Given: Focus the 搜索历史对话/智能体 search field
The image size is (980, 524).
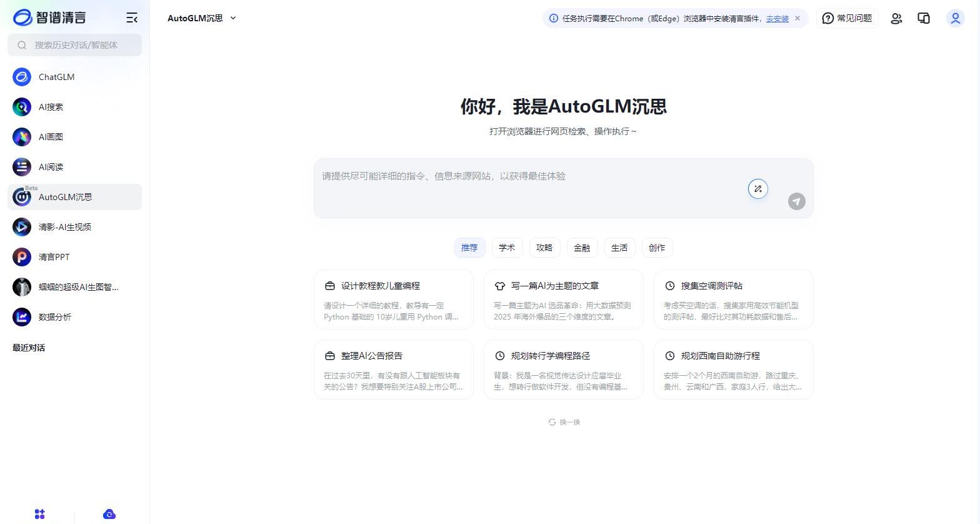Looking at the screenshot, I should point(75,45).
